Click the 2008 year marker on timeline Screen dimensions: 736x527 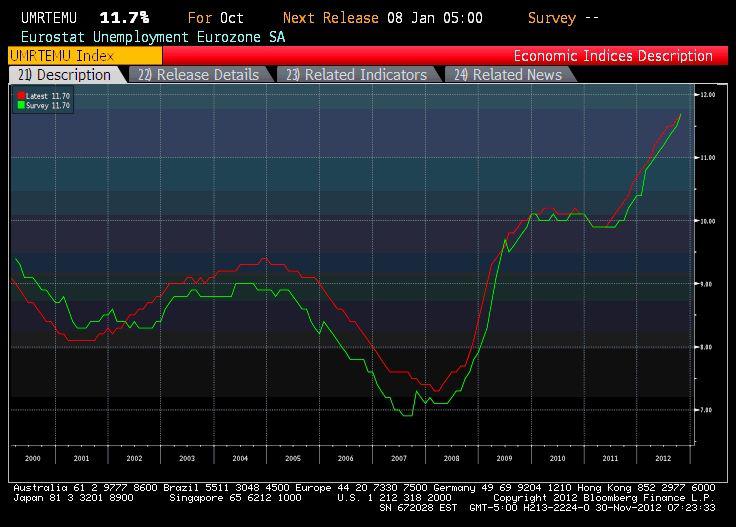452,457
